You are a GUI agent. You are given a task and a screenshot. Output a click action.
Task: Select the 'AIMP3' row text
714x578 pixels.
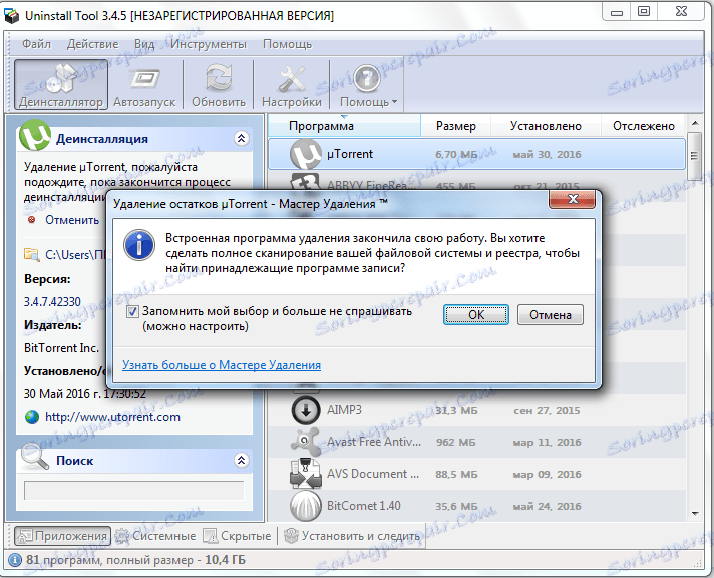click(x=344, y=410)
